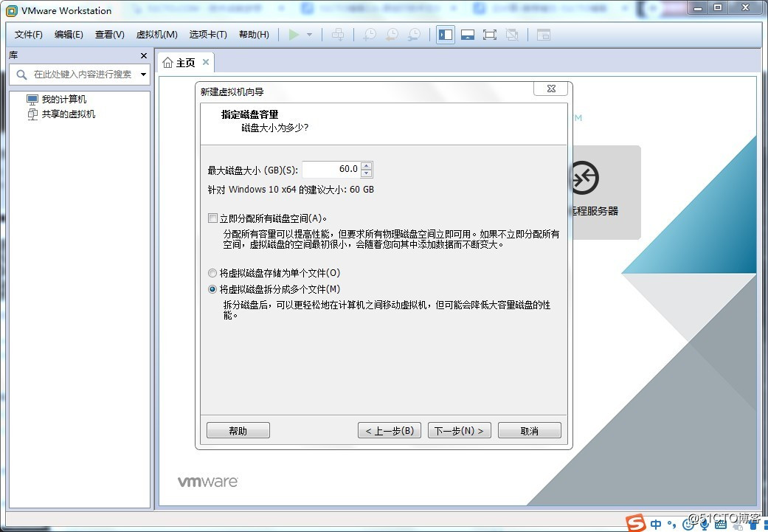Click the Sogou voice input microphone icon

705,525
